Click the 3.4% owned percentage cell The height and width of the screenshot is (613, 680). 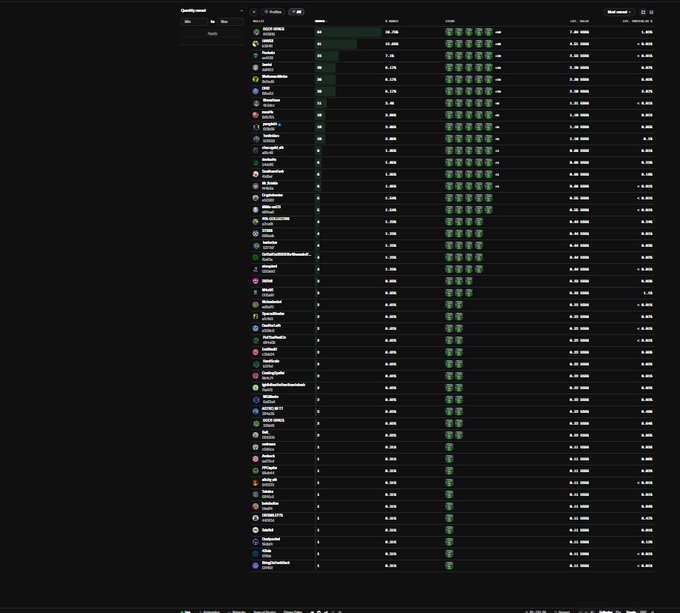coord(389,103)
